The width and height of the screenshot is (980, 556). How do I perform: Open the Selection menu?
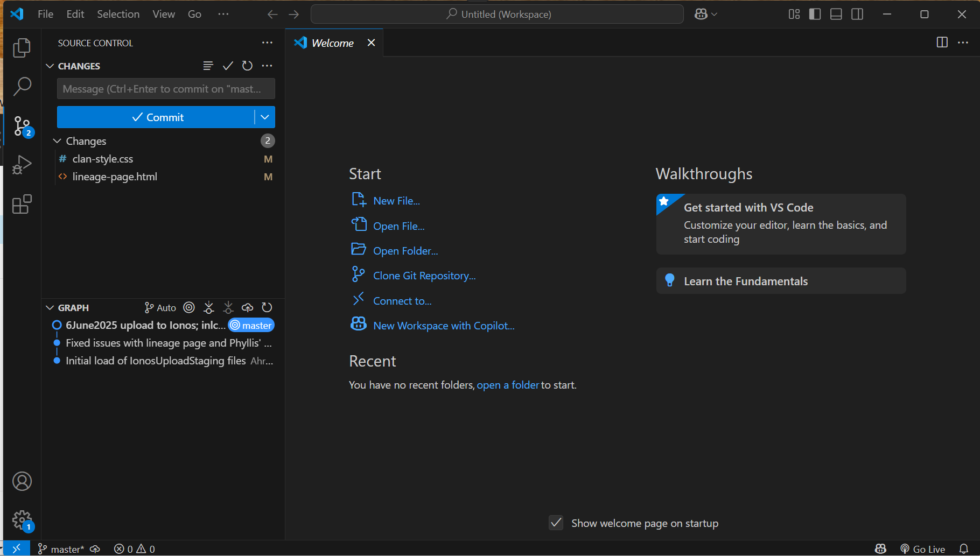(x=118, y=14)
